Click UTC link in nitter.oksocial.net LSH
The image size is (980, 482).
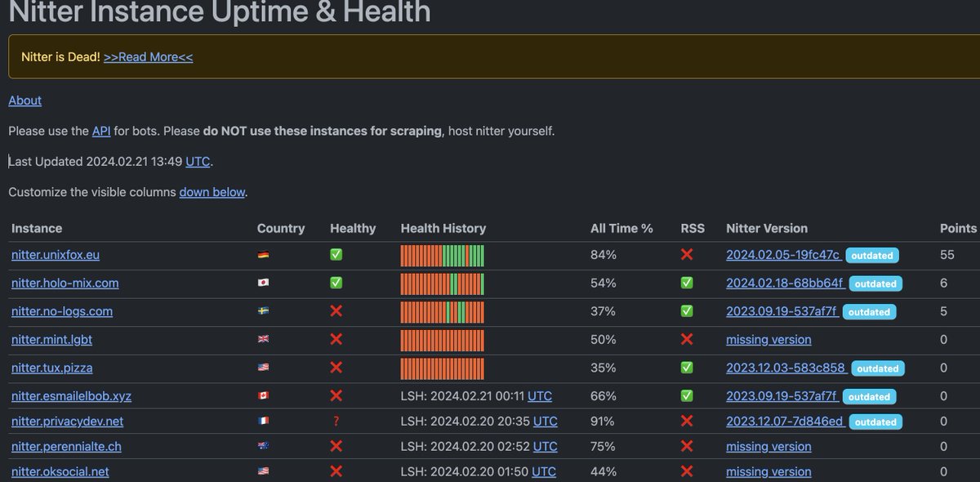(x=544, y=471)
